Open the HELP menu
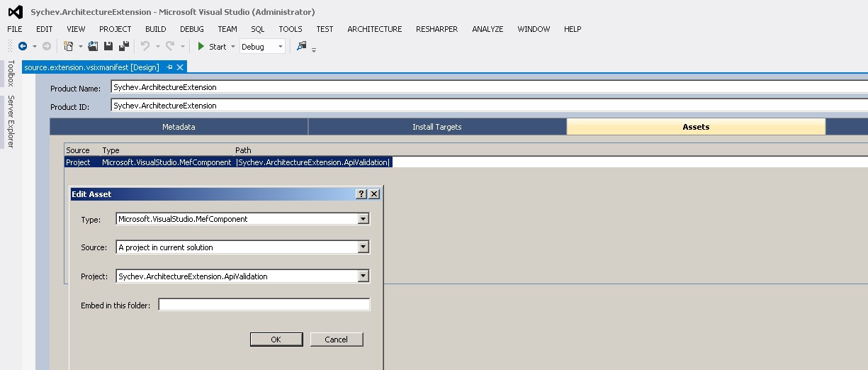The width and height of the screenshot is (868, 370). tap(573, 29)
